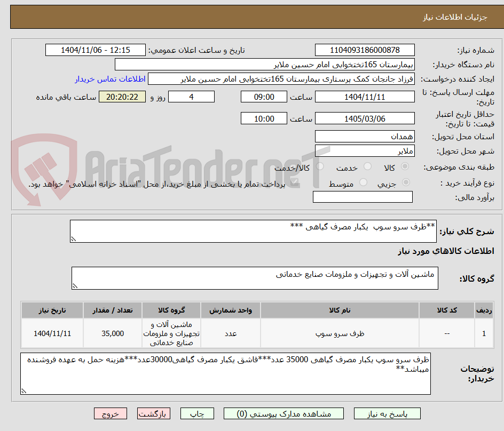504x431 pixels.
Task: Click the نام کالا column header
Action: (340, 310)
